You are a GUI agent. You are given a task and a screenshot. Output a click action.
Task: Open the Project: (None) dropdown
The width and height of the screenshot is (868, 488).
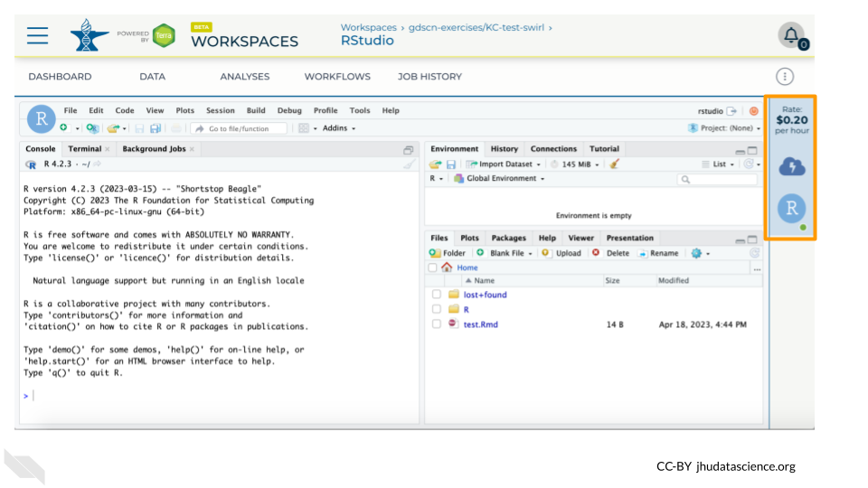724,127
